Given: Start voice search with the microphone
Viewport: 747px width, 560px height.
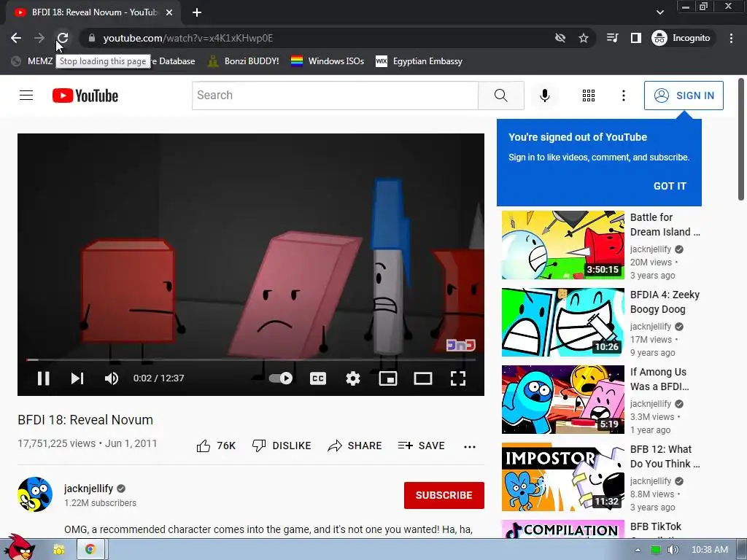Looking at the screenshot, I should click(x=544, y=96).
